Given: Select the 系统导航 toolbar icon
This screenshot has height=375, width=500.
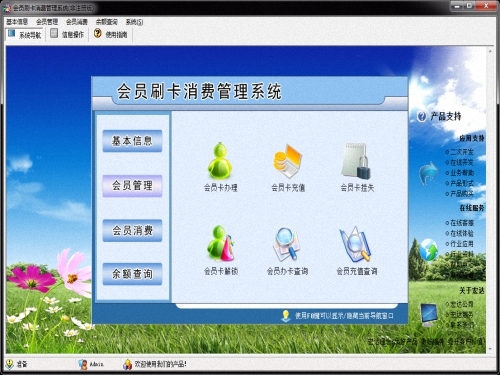Looking at the screenshot, I should click(x=11, y=34).
